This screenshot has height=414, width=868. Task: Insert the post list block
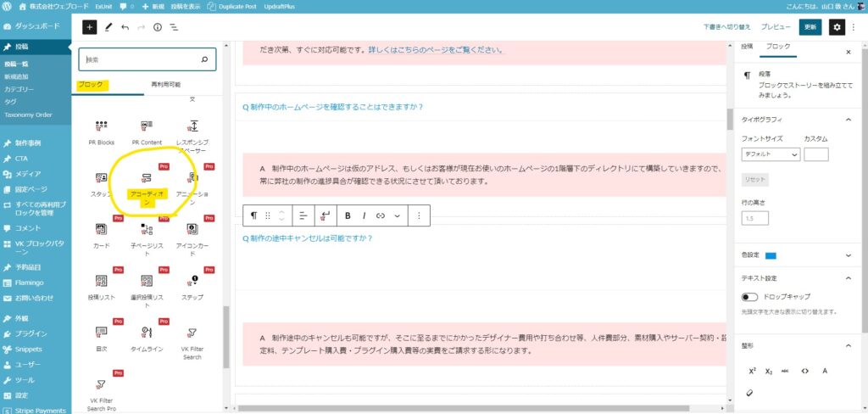coord(102,287)
